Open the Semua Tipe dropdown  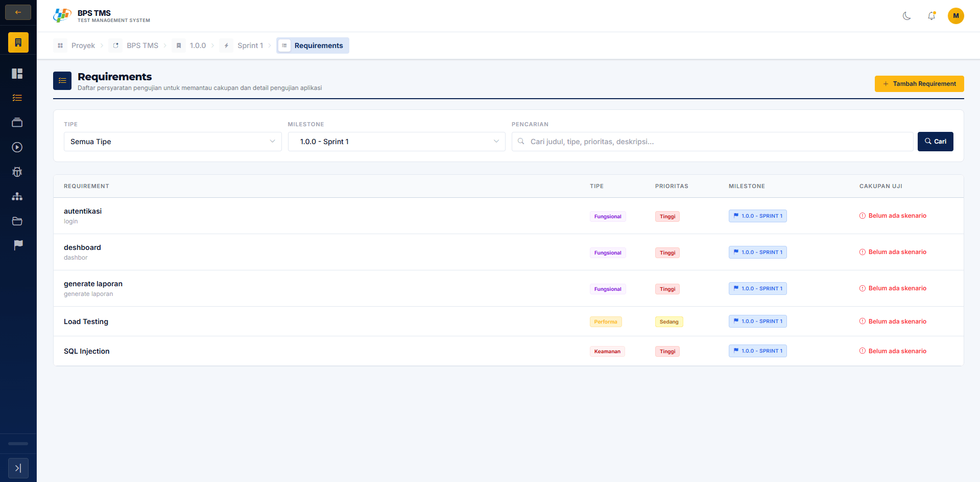click(x=173, y=142)
